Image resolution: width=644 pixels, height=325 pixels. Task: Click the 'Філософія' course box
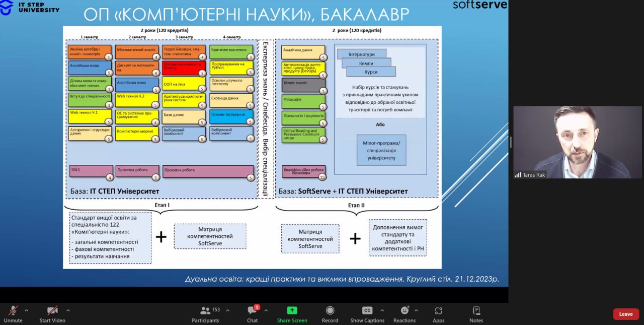click(x=304, y=102)
